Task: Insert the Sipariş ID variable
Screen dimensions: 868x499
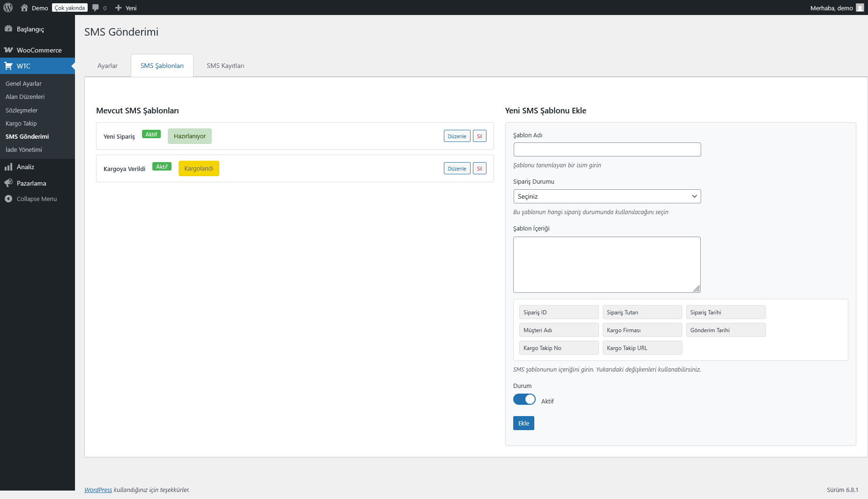Action: coord(559,312)
